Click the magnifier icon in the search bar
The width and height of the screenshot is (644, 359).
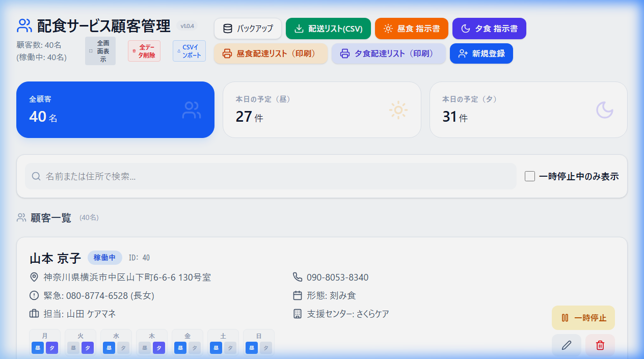pos(36,176)
